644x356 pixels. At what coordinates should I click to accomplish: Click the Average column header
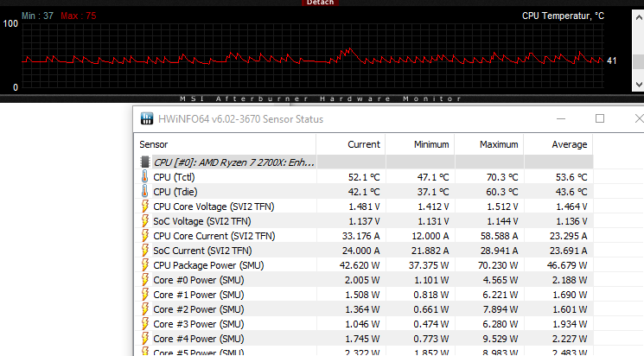570,144
